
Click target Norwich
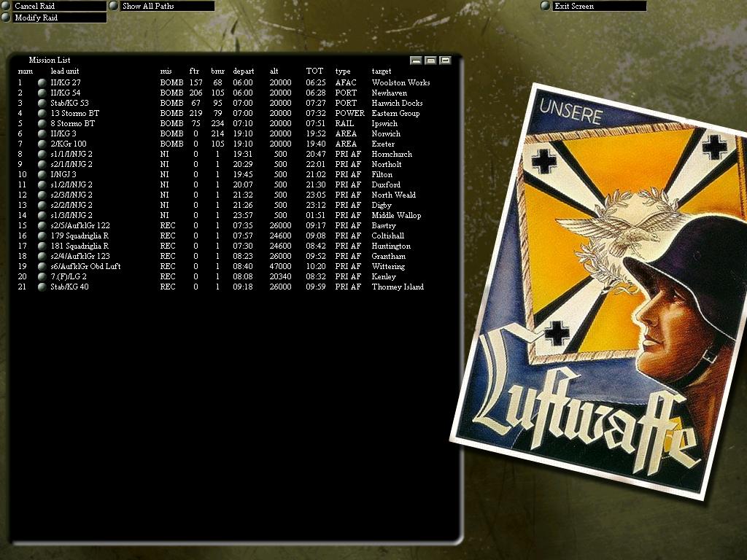(x=386, y=134)
